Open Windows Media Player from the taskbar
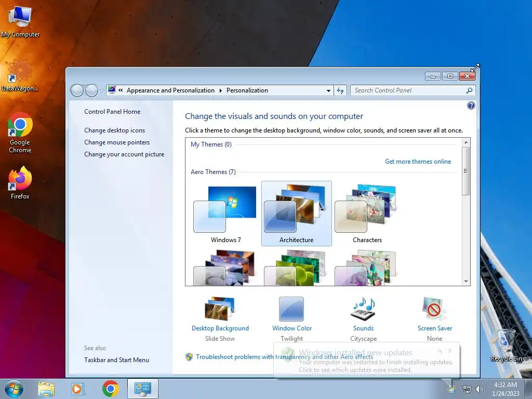The image size is (532, 399). (77, 389)
